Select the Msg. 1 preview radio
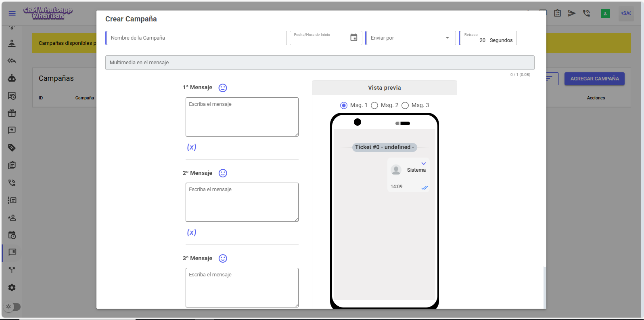 coord(344,105)
